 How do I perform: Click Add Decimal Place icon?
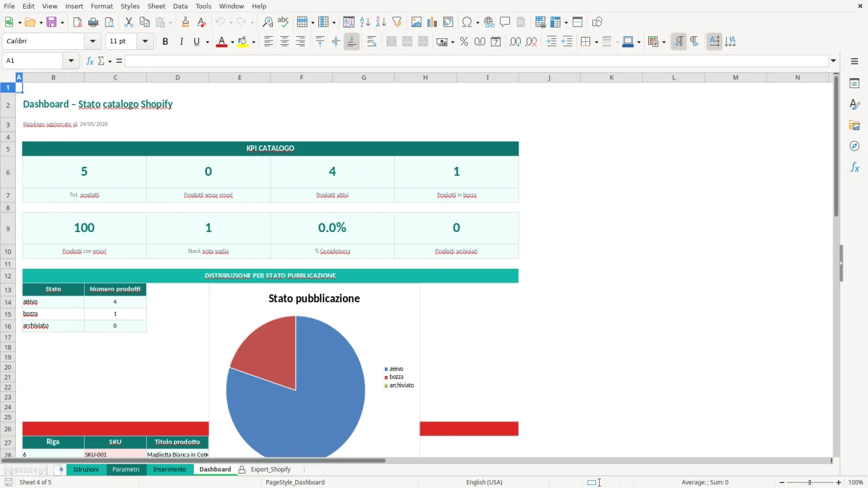coord(515,42)
